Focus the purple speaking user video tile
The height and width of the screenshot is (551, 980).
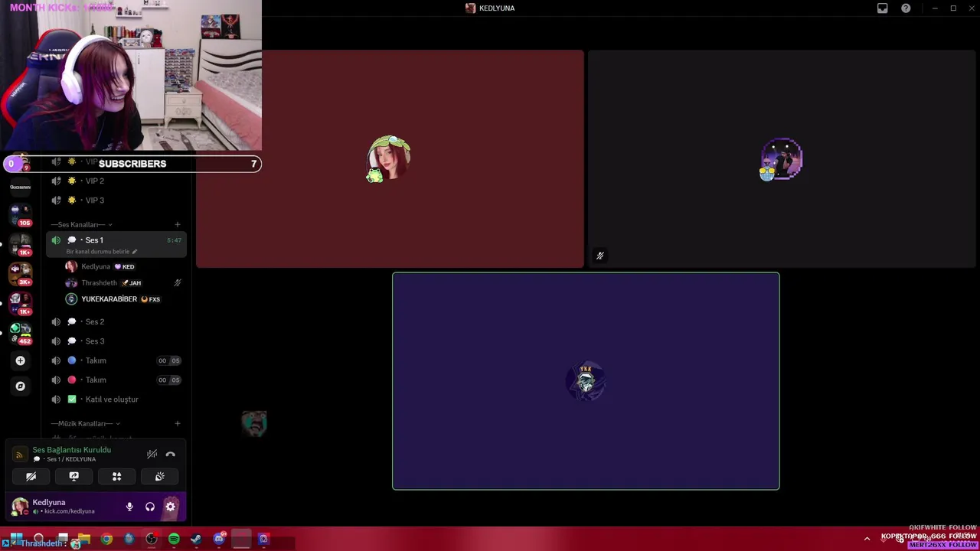point(586,381)
